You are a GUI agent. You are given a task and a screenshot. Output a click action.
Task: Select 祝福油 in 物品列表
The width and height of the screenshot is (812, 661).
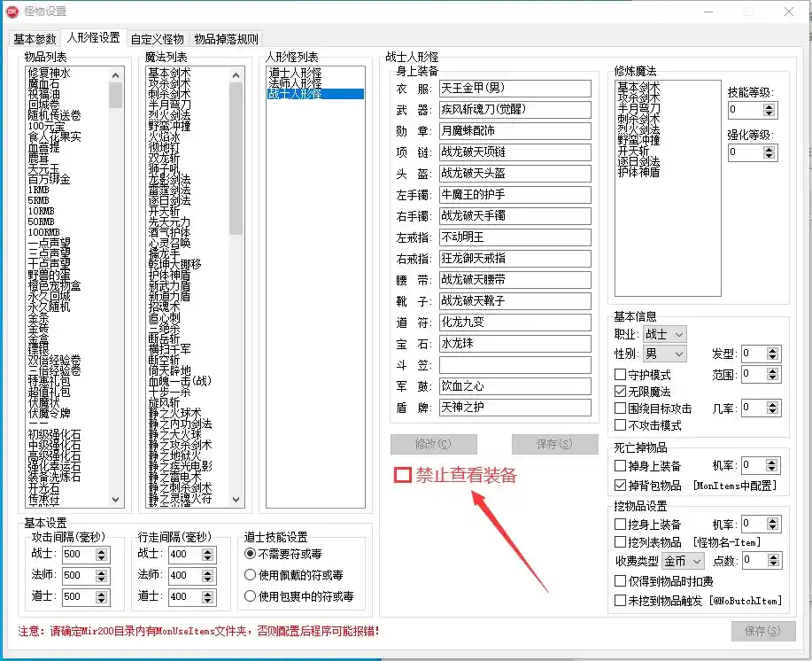click(x=44, y=94)
